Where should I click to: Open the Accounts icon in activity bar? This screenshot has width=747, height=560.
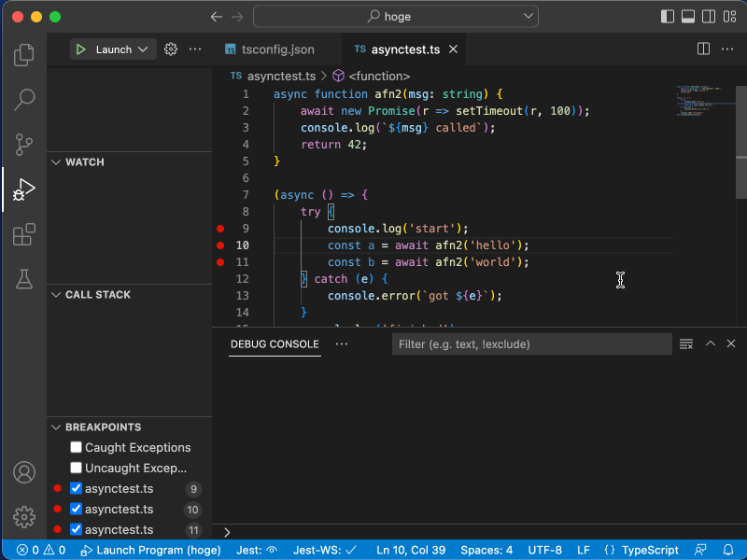coord(23,472)
